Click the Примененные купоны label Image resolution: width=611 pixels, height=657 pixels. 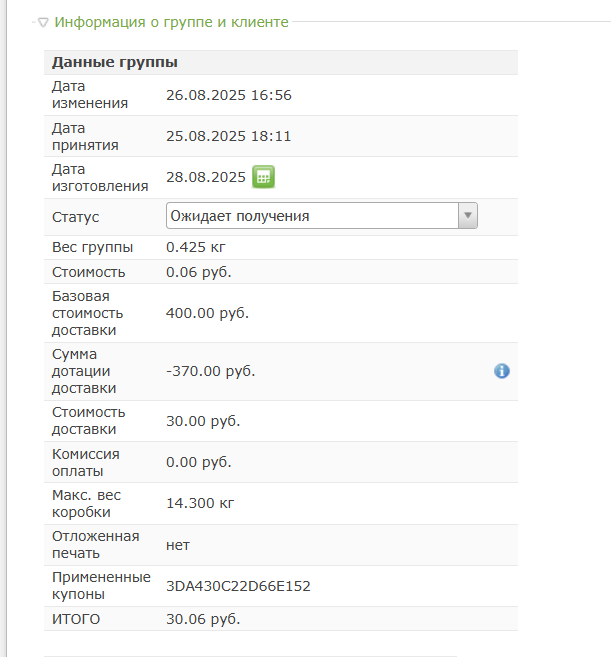click(x=101, y=586)
